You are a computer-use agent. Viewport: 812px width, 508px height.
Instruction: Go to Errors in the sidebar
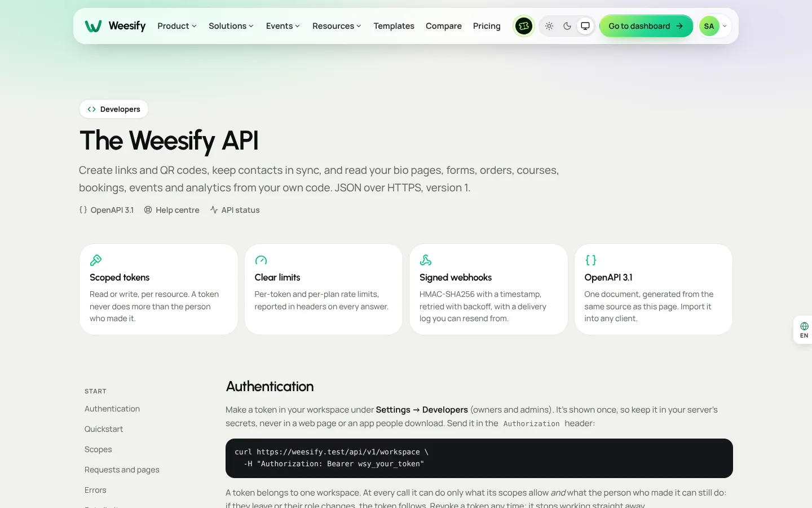click(x=95, y=490)
